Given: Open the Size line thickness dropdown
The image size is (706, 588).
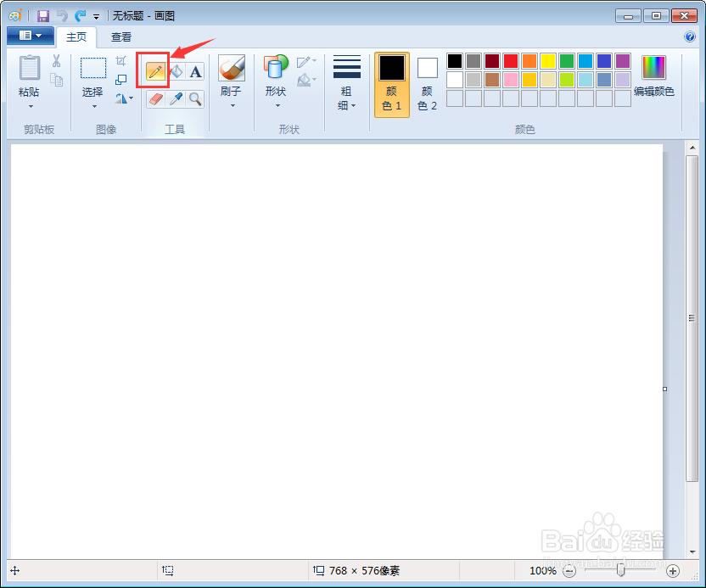Looking at the screenshot, I should [347, 82].
